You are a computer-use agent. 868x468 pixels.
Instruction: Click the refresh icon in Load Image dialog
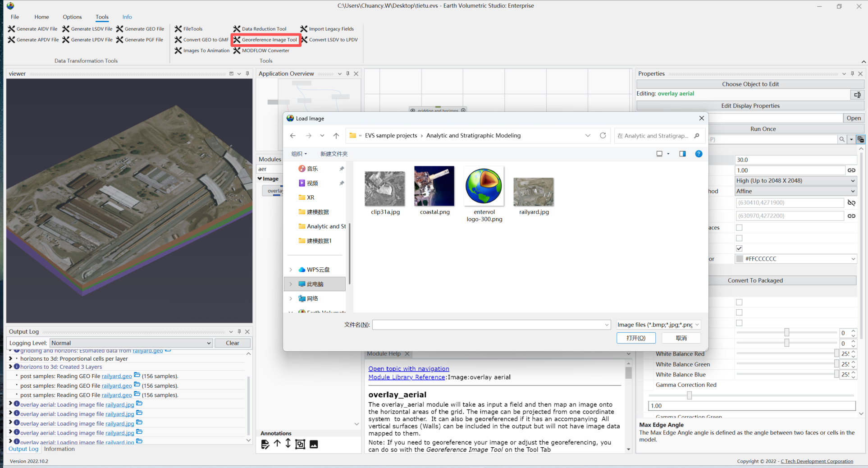[x=603, y=136]
